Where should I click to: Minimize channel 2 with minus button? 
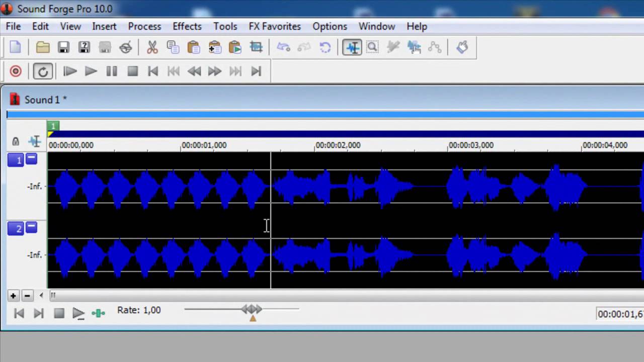[31, 228]
